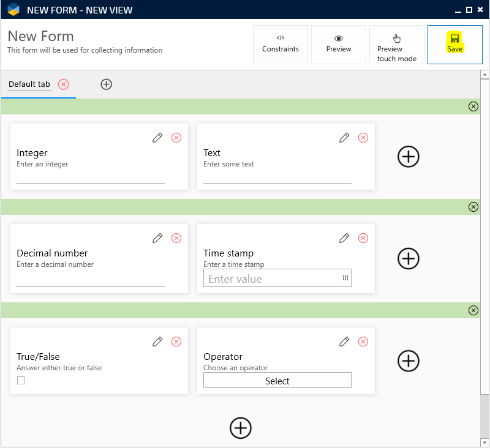Switch to the Default tab
The width and height of the screenshot is (490, 448).
[x=29, y=84]
